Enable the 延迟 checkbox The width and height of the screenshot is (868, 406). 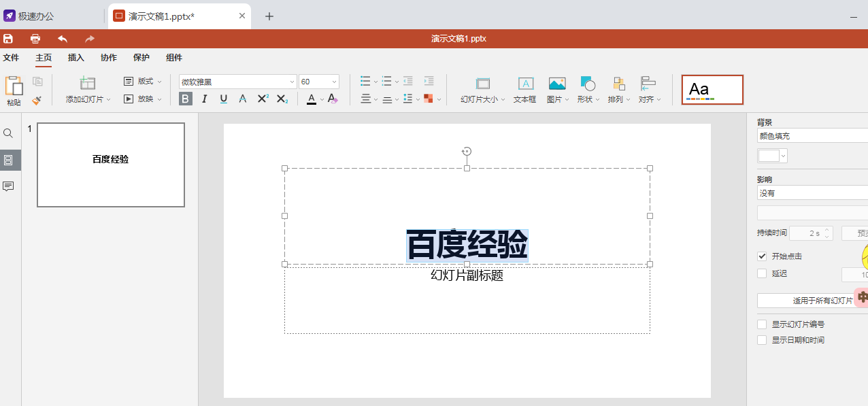click(762, 273)
